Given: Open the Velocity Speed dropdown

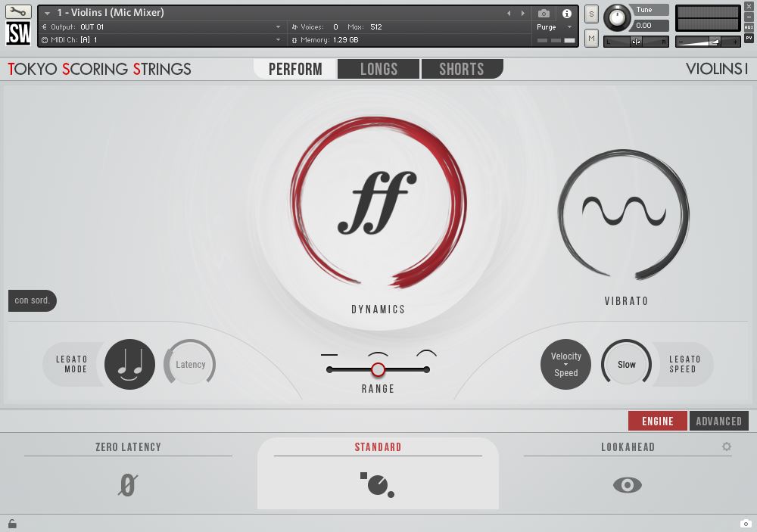Looking at the screenshot, I should tap(565, 365).
